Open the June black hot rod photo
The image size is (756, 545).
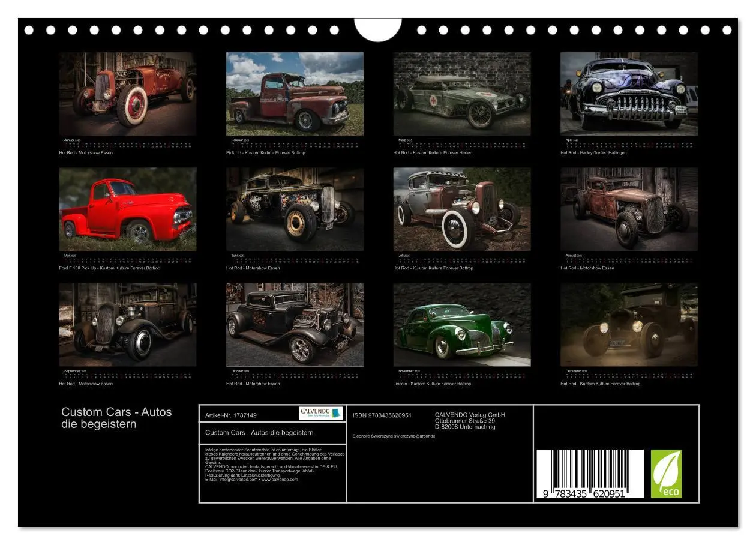tap(295, 209)
